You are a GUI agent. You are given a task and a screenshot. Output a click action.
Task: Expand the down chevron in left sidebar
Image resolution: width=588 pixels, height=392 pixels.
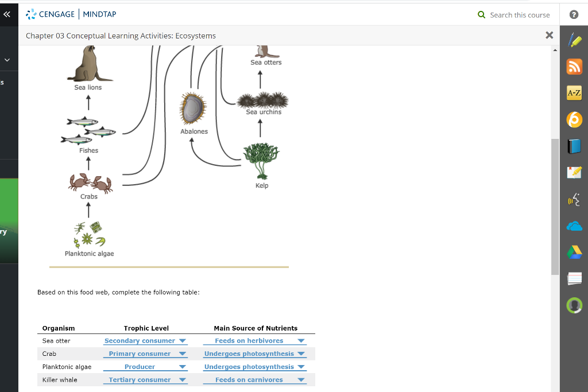[7, 59]
